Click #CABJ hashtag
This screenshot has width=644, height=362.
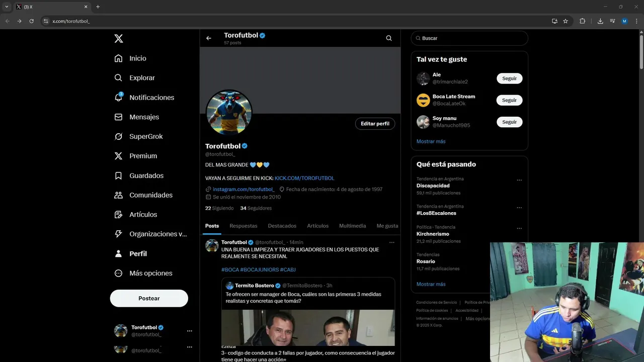coord(288,270)
